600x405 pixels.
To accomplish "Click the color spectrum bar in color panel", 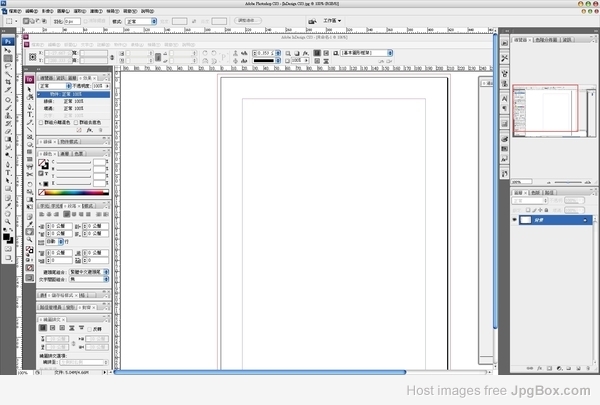I will [74, 192].
